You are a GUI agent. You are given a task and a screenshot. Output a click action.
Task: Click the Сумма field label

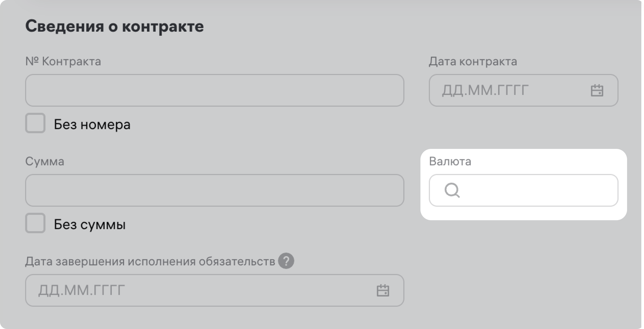[x=45, y=161]
